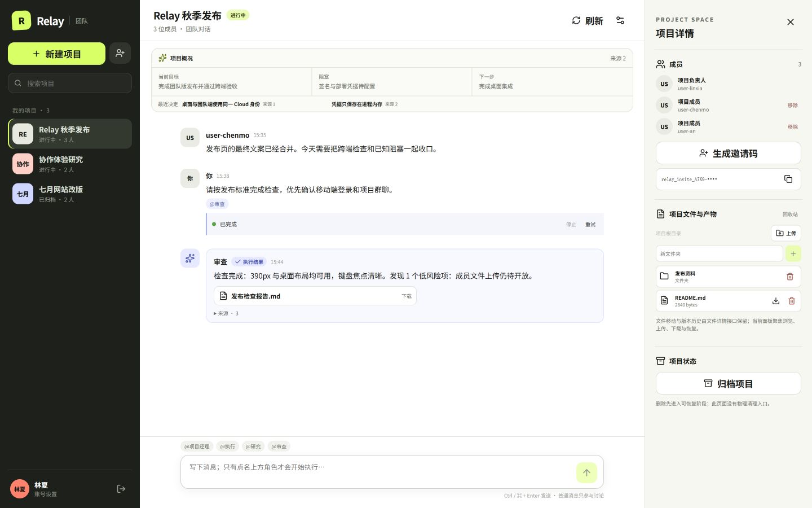Screen dimensions: 812x508
Task: Click the 七月 project avatar
Action: [x=23, y=194]
